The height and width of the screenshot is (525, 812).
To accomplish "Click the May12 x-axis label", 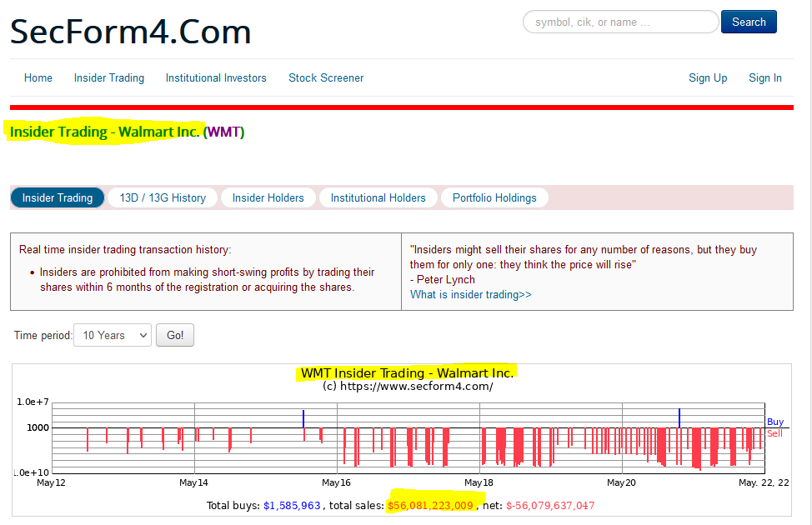I will click(x=51, y=482).
